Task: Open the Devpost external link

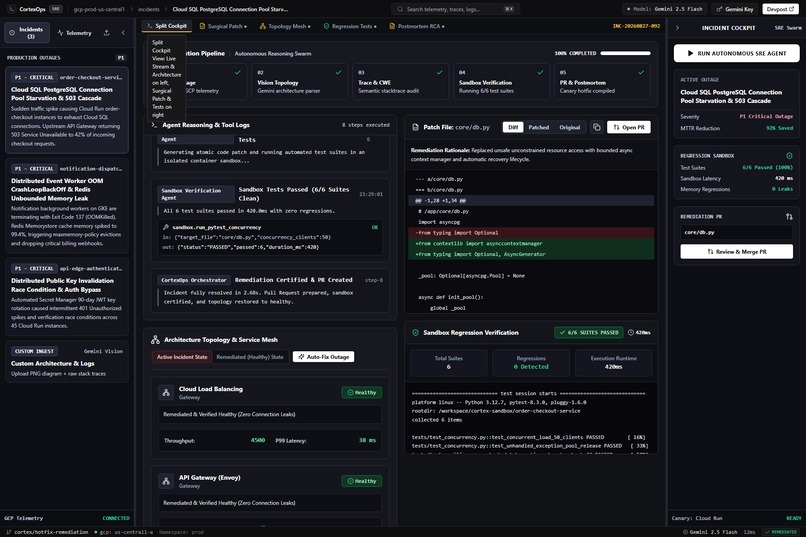Action: pos(780,9)
